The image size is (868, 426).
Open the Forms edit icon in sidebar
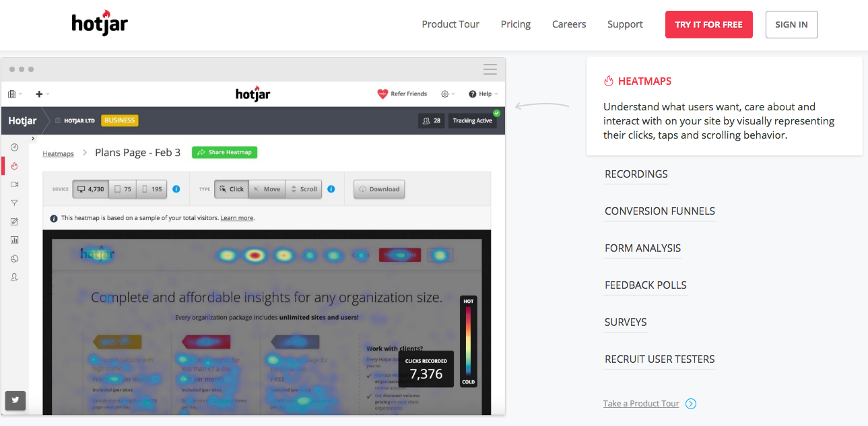pyautogui.click(x=14, y=221)
